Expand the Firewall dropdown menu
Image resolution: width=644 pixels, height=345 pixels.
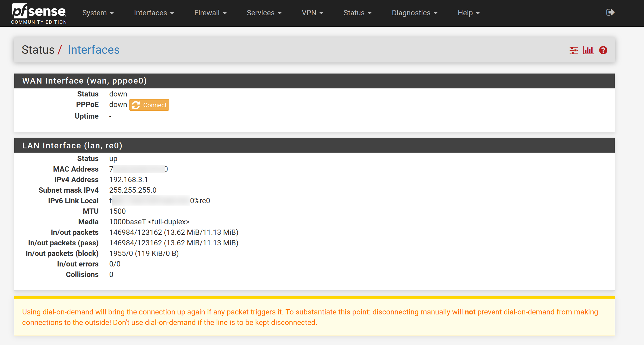point(210,13)
